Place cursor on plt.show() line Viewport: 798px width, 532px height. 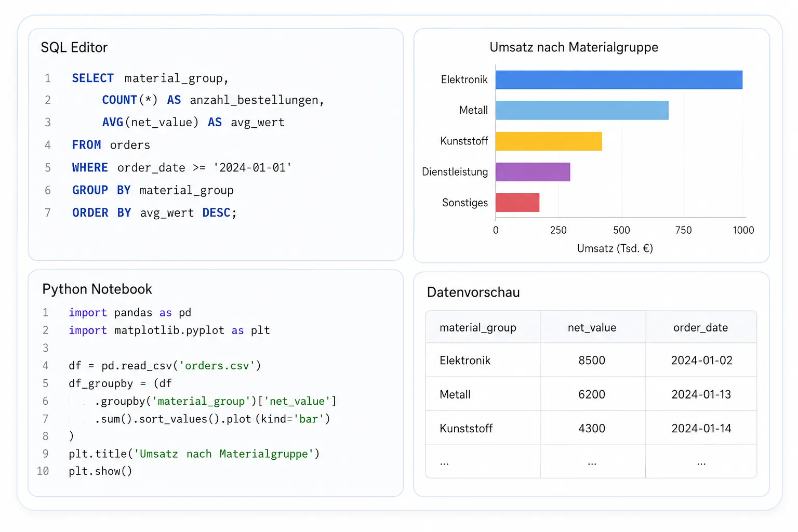[100, 471]
